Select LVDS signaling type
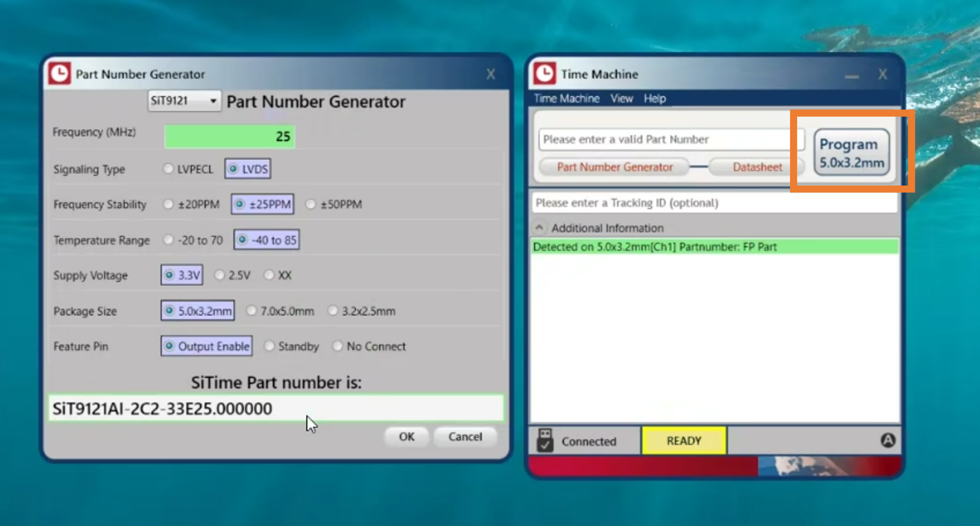Screen dimensions: 980x526 (x=248, y=169)
